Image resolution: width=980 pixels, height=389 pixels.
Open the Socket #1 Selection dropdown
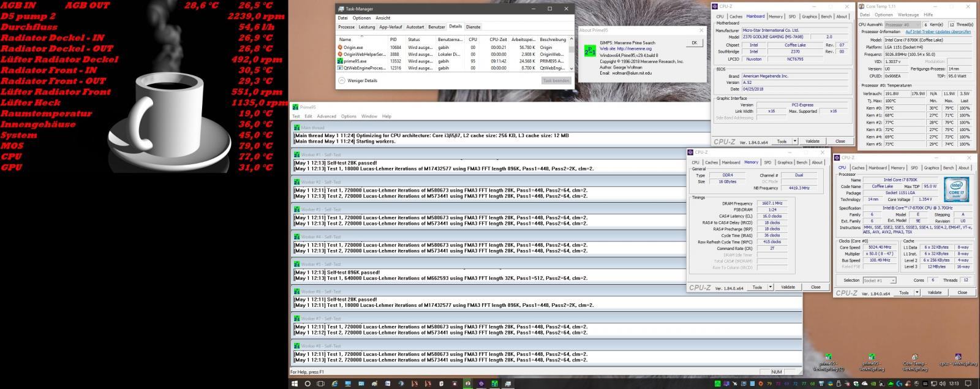pos(879,280)
